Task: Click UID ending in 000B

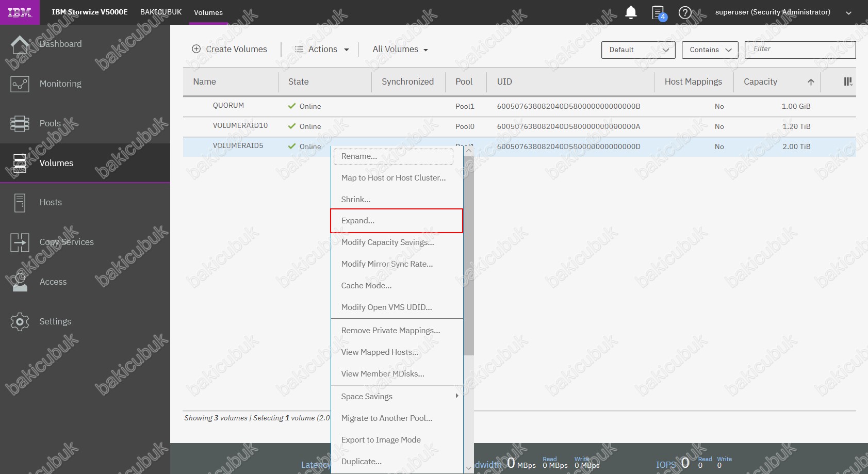Action: tap(568, 106)
